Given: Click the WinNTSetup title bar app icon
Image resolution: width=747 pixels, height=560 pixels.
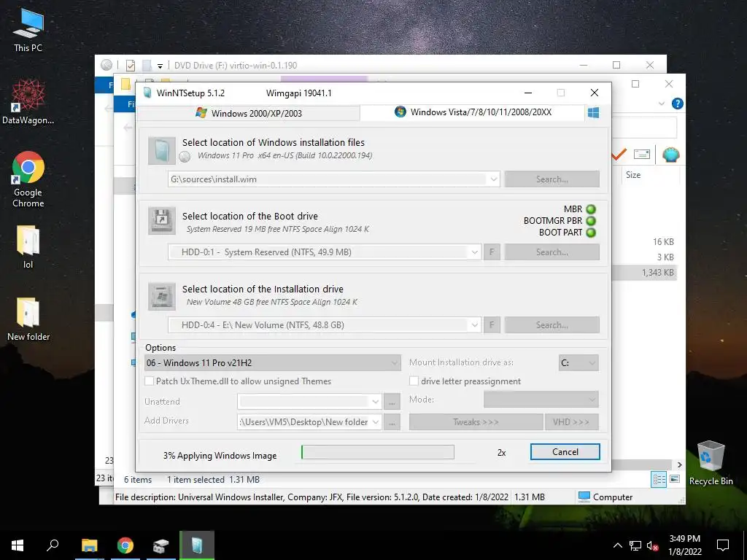Looking at the screenshot, I should coord(147,93).
